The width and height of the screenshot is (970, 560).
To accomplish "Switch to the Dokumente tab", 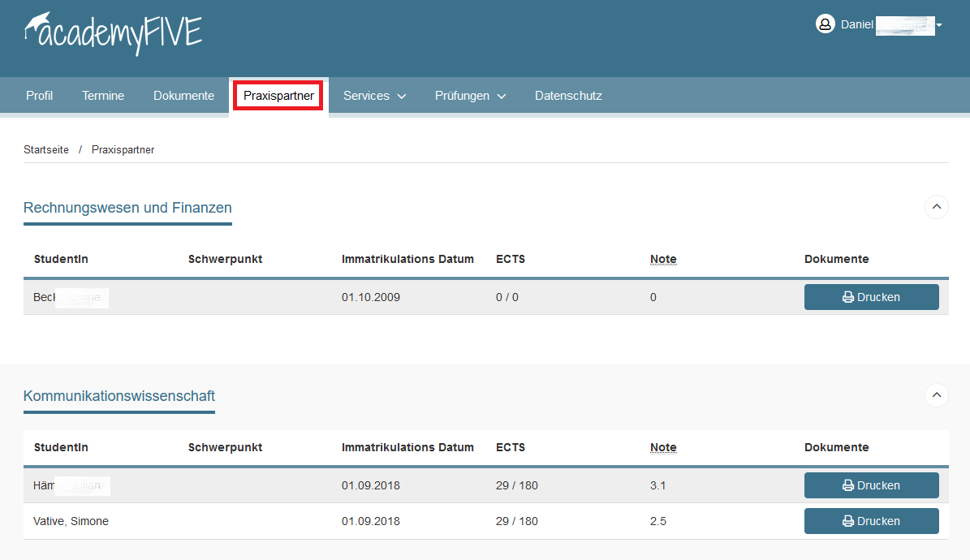I will tap(183, 96).
